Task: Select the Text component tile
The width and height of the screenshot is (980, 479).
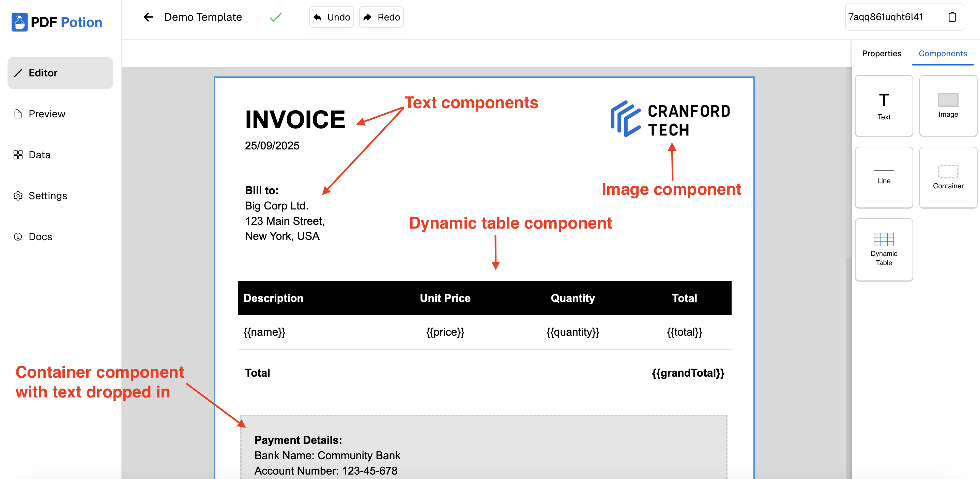Action: point(883,105)
